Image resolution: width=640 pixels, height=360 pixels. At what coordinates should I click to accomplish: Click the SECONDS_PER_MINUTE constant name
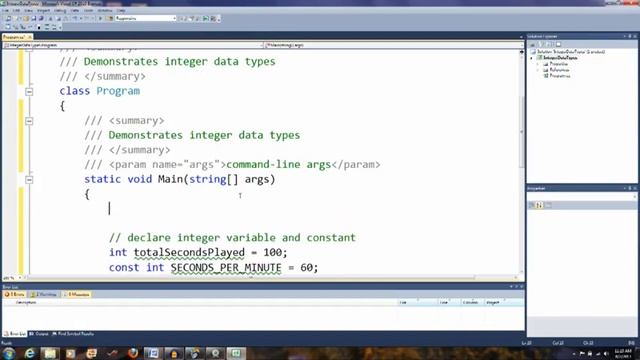226,268
